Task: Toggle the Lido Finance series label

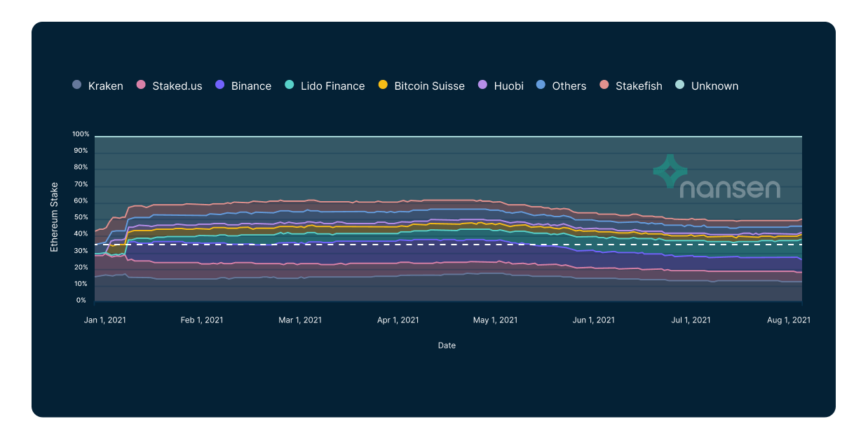Action: click(333, 86)
